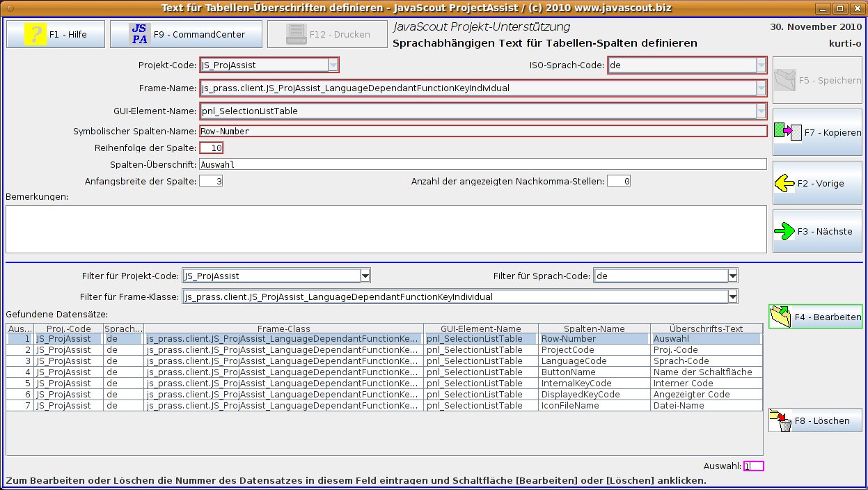Sort by the Überschrifts-Text column header
This screenshot has width=868, height=490.
706,329
